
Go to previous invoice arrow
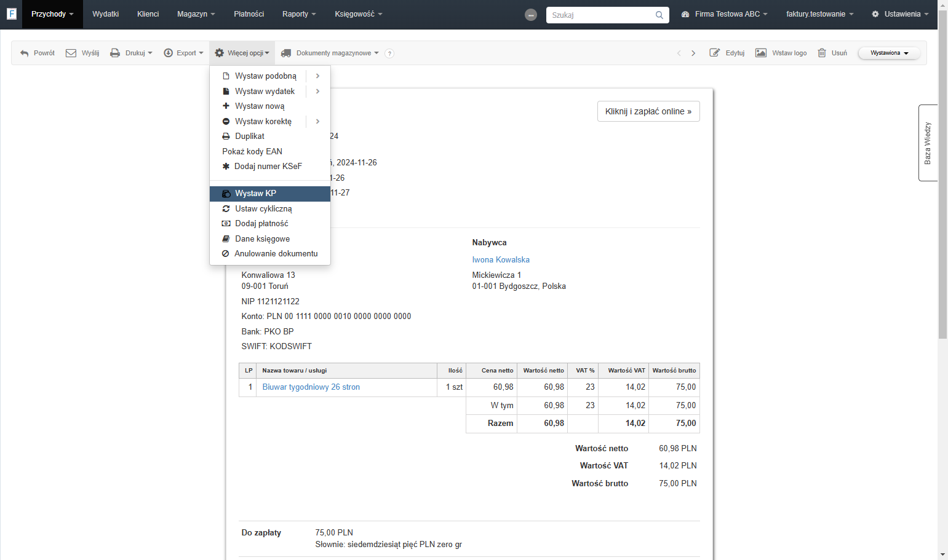tap(679, 53)
